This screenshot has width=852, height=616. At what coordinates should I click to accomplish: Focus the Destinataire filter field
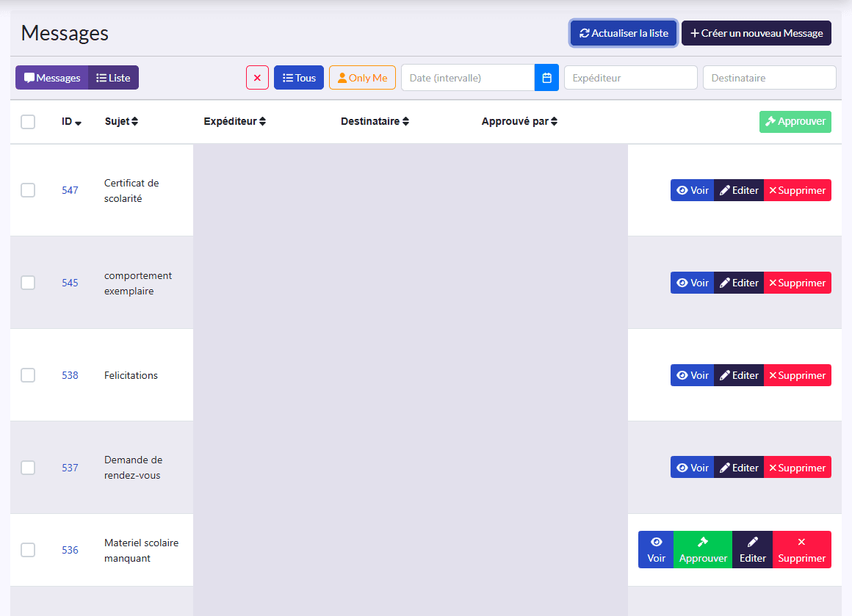click(770, 78)
